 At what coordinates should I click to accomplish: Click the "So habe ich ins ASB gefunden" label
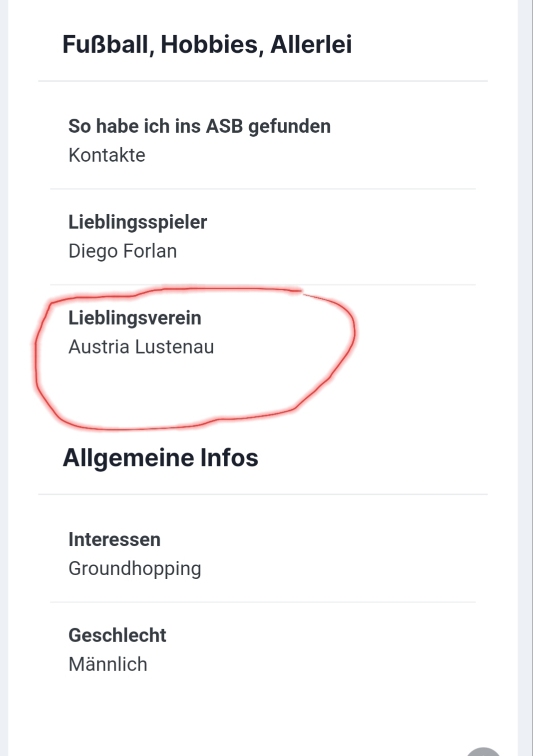199,126
